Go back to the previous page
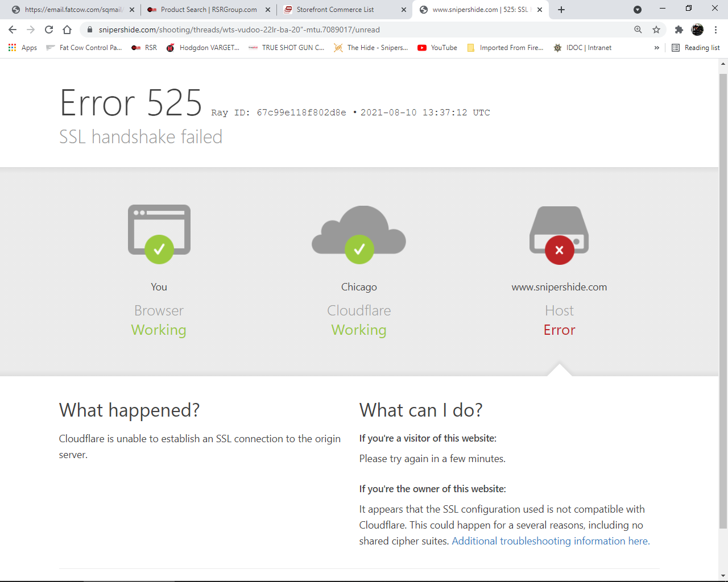Image resolution: width=728 pixels, height=582 pixels. 13,30
